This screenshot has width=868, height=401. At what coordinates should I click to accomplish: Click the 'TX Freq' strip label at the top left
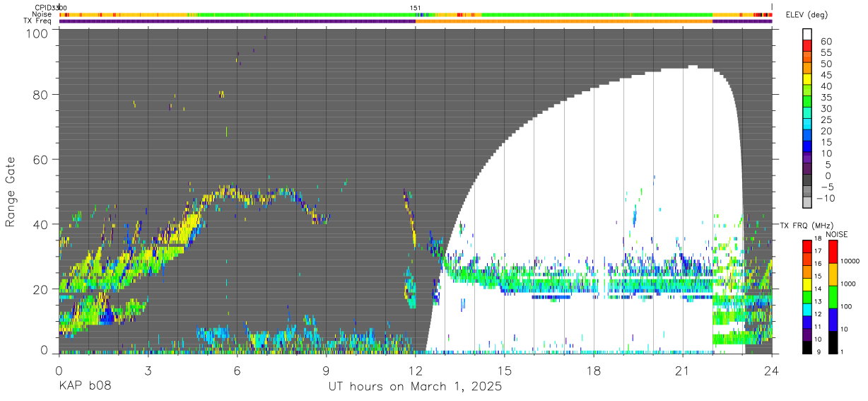37,21
